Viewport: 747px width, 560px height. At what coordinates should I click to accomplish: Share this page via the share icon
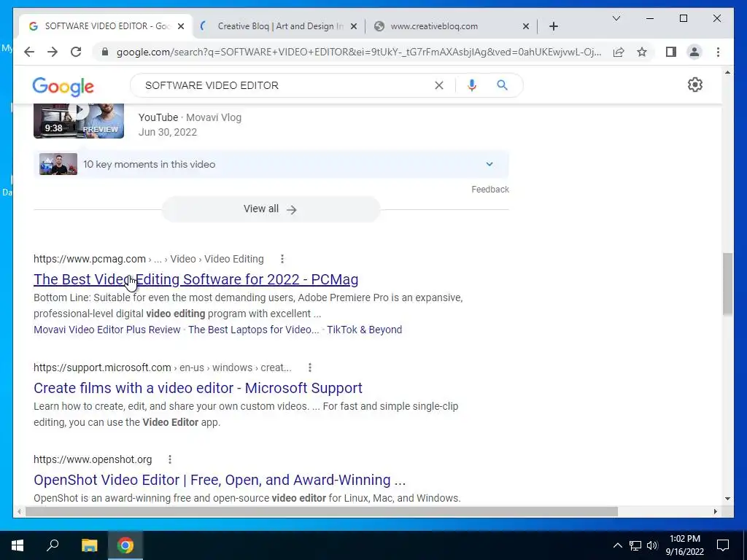[x=619, y=52]
